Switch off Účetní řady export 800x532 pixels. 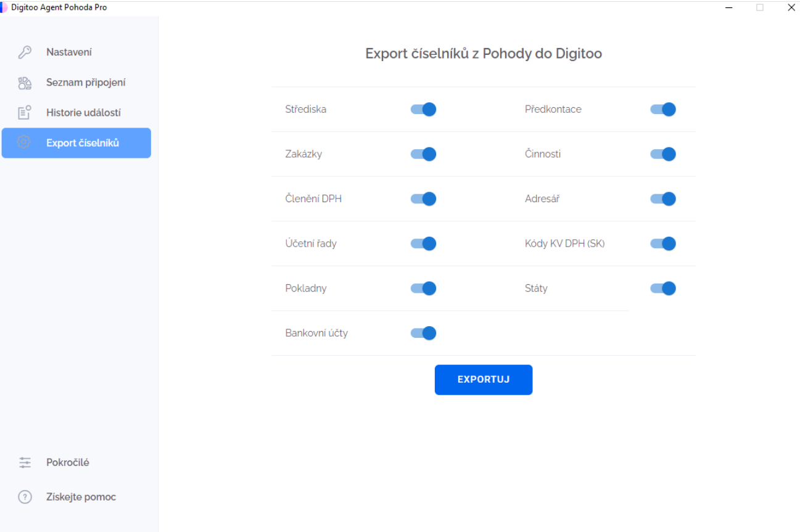[x=423, y=243]
